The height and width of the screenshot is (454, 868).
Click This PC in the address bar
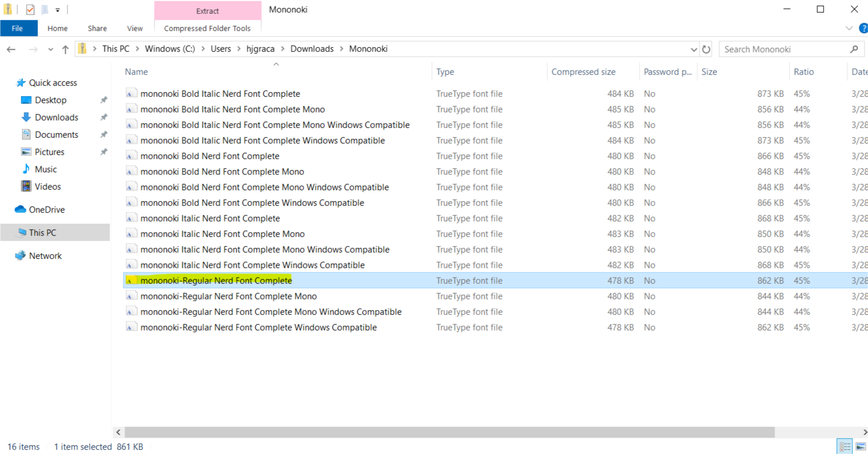coord(116,49)
